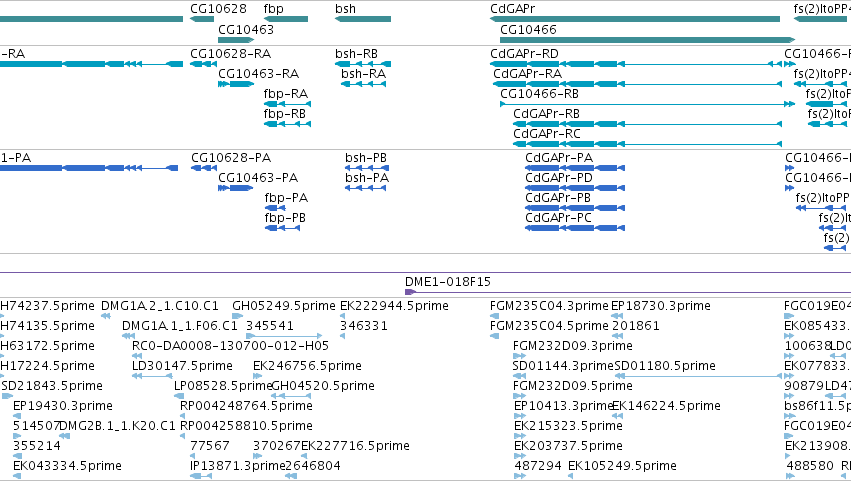Image resolution: width=851 pixels, height=481 pixels.
Task: Select EST EK246756.5prime
Action: pos(307,366)
